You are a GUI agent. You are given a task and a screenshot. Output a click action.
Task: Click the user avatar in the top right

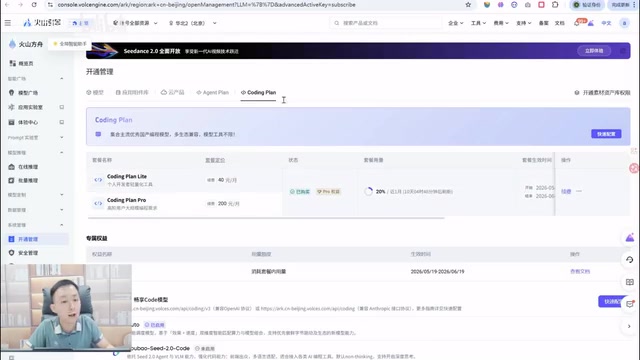point(624,23)
